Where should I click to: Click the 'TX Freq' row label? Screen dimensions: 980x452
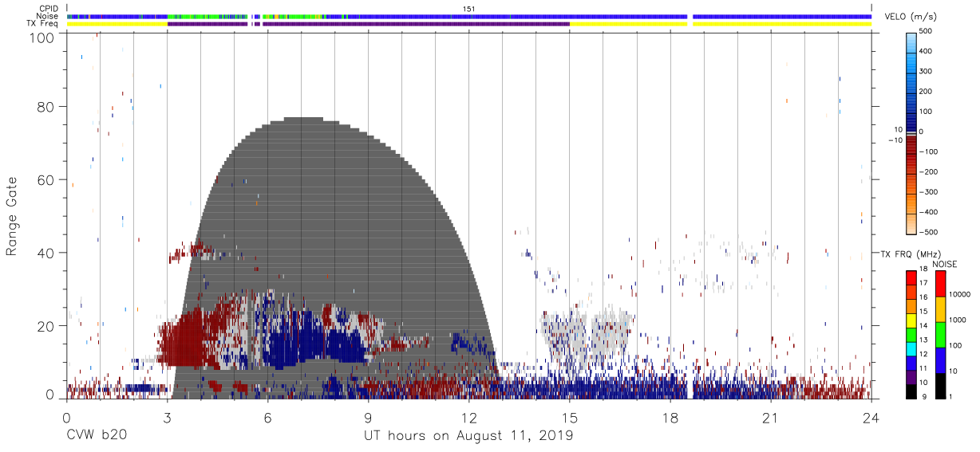[x=44, y=24]
